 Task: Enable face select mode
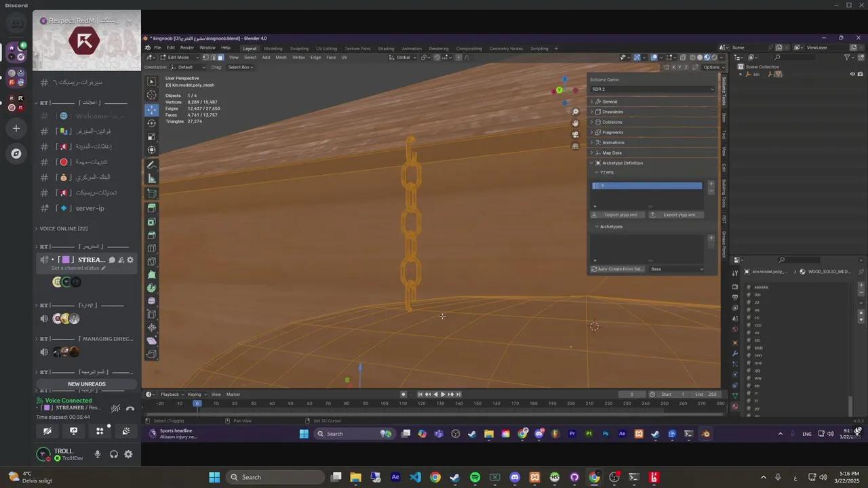pos(220,58)
